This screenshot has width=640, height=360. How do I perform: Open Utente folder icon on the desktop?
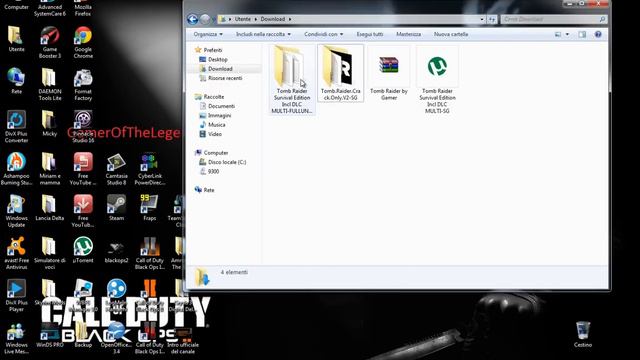[16, 39]
